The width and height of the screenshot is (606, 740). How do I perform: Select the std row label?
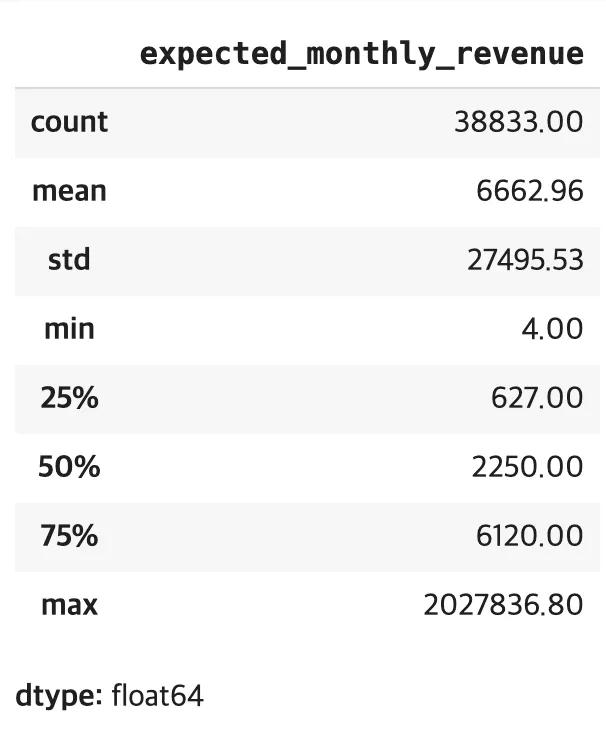69,260
